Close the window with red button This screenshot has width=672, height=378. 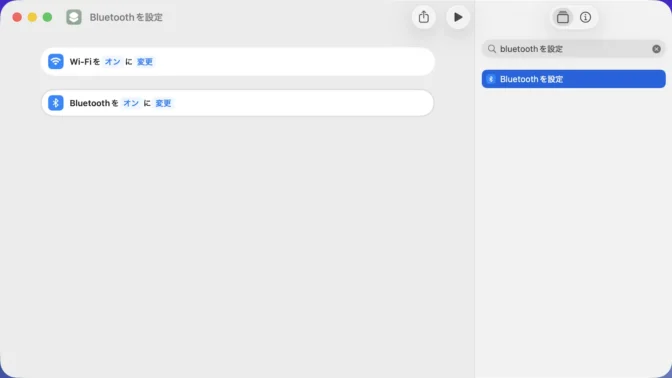[17, 17]
